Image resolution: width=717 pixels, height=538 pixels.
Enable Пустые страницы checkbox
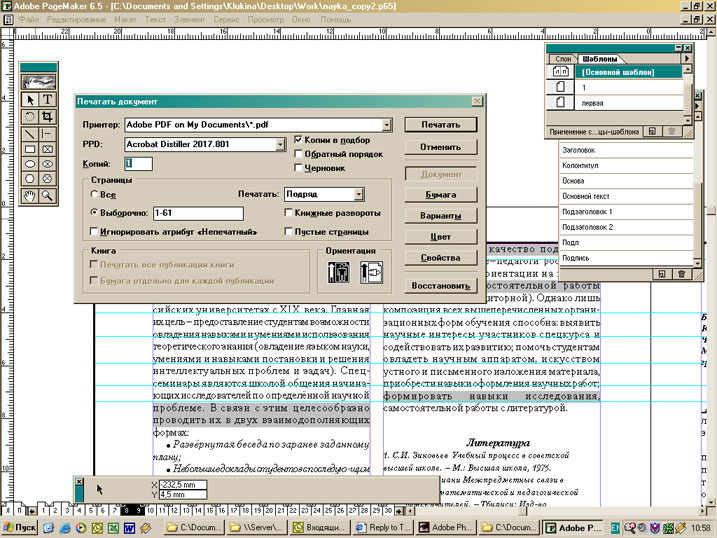pos(288,232)
